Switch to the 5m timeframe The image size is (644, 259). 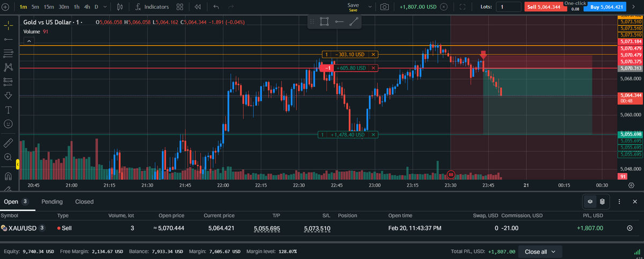tap(35, 7)
